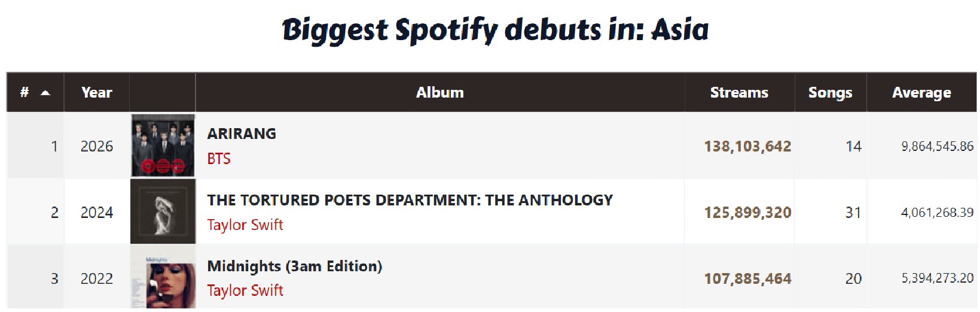The image size is (980, 312).
Task: Sort by the Streams column header
Action: coord(739,93)
